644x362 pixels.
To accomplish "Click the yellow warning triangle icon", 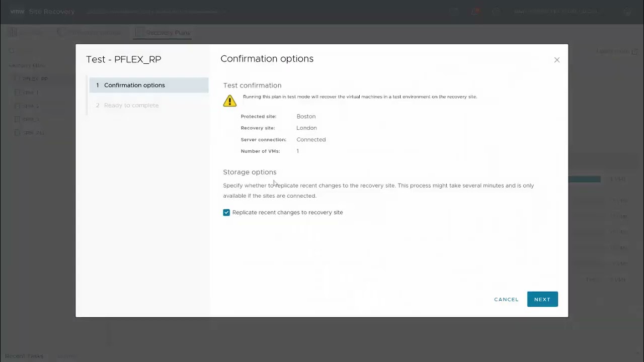I will (230, 101).
